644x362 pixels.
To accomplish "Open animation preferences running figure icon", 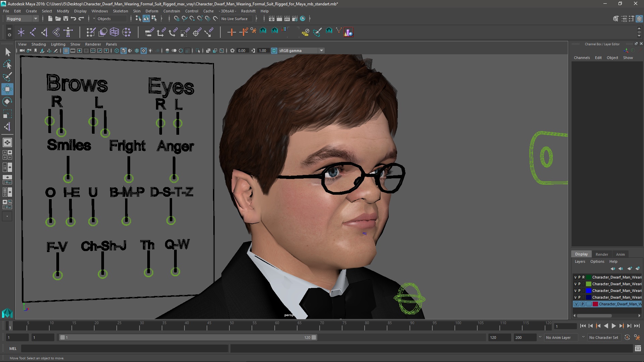I will (x=637, y=338).
